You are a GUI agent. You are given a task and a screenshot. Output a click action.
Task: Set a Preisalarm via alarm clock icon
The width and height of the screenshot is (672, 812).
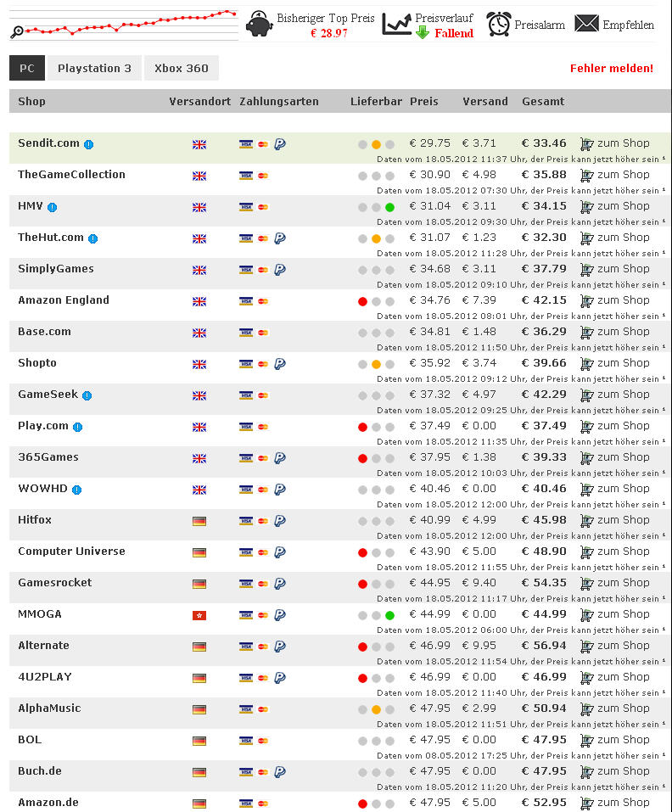coord(499,25)
